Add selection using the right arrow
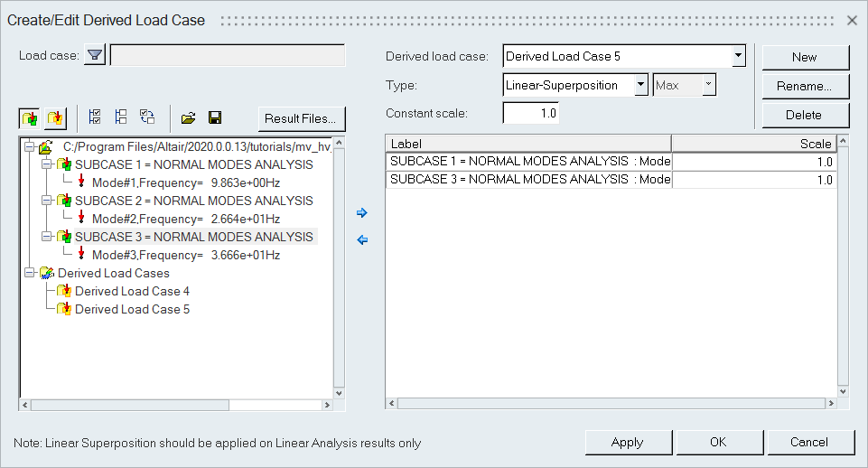This screenshot has height=468, width=868. (x=362, y=213)
